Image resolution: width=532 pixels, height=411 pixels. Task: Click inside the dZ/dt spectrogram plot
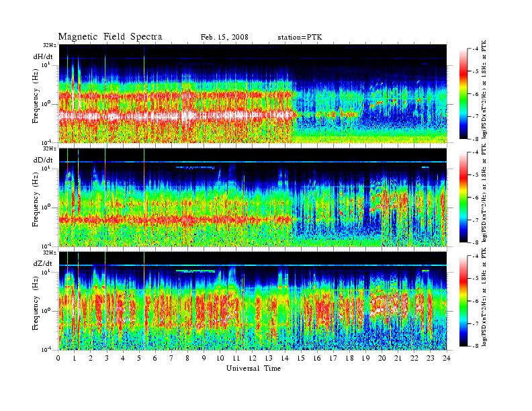[253, 301]
